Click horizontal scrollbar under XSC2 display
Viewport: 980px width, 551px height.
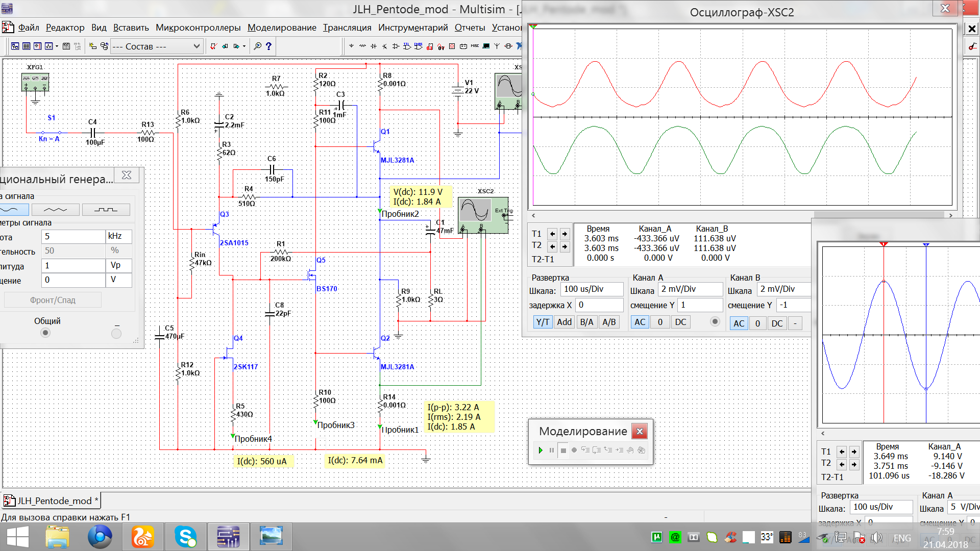point(741,216)
